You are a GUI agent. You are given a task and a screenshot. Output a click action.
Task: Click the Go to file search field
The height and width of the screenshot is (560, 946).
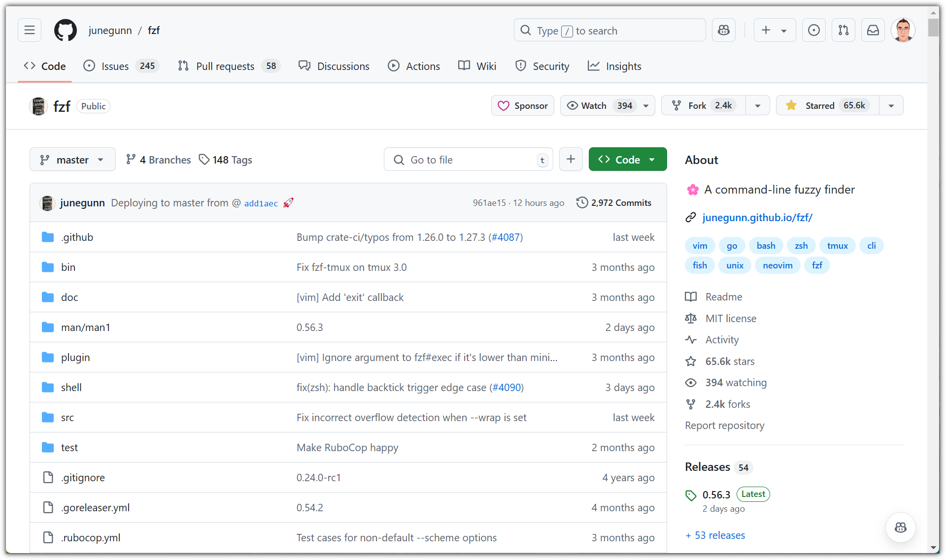(468, 160)
